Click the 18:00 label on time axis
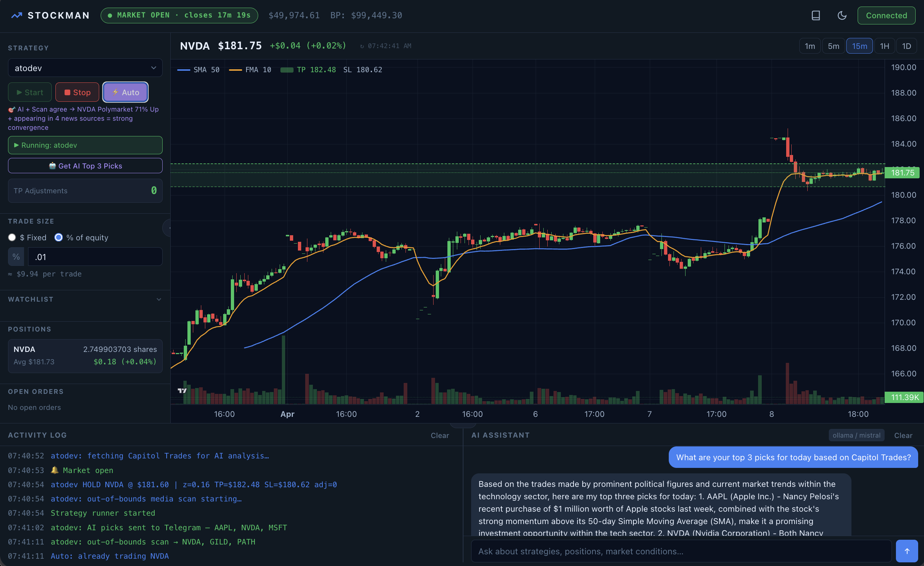Screen dimensions: 924x566 pos(858,414)
